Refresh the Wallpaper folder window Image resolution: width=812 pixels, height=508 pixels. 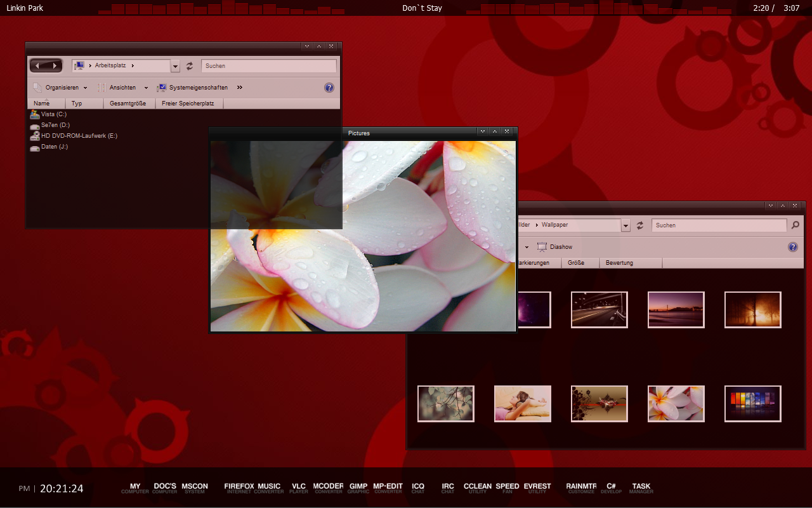(640, 225)
